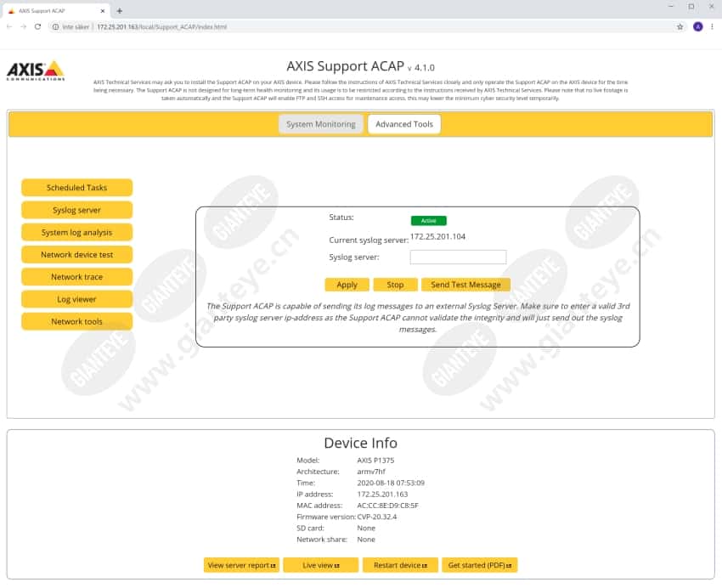Click Send Test Message button
The width and height of the screenshot is (722, 588).
465,285
